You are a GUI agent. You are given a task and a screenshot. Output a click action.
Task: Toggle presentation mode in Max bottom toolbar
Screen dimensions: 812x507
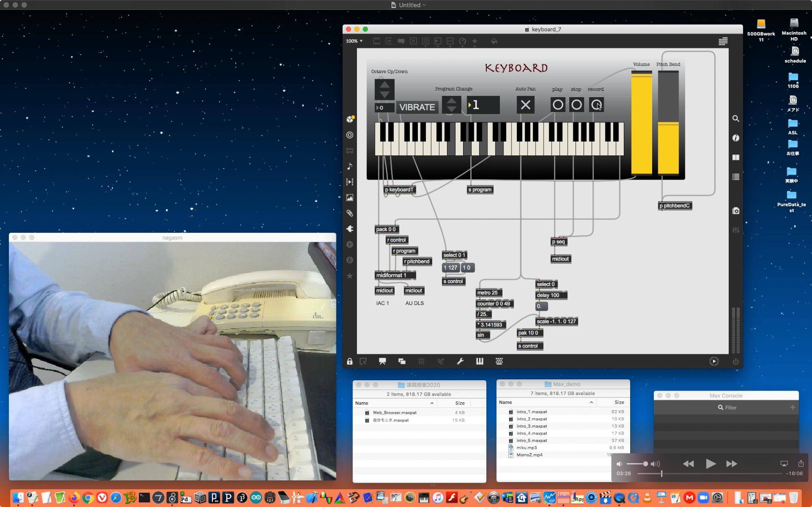point(382,361)
